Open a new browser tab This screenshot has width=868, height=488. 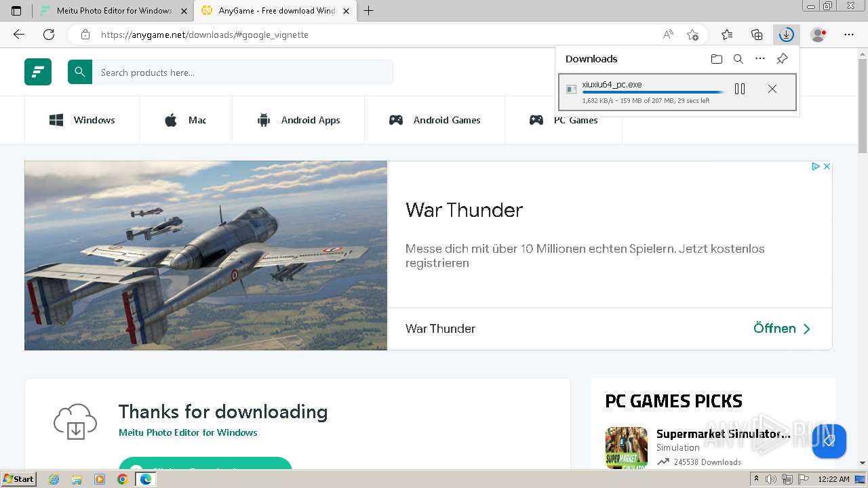tap(368, 11)
